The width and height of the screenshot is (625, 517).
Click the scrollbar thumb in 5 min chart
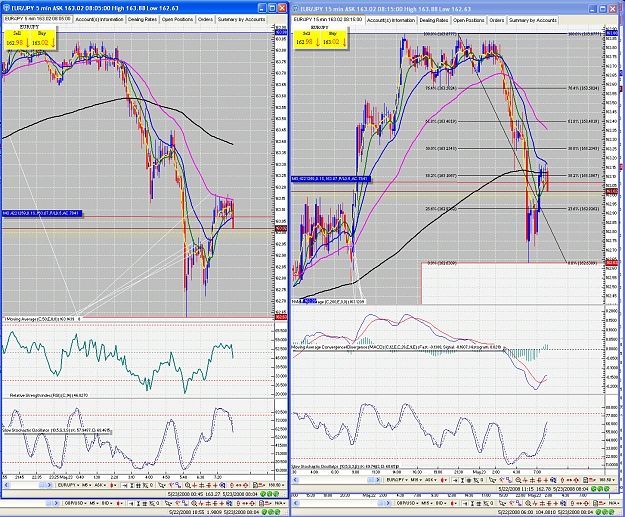tap(41, 485)
